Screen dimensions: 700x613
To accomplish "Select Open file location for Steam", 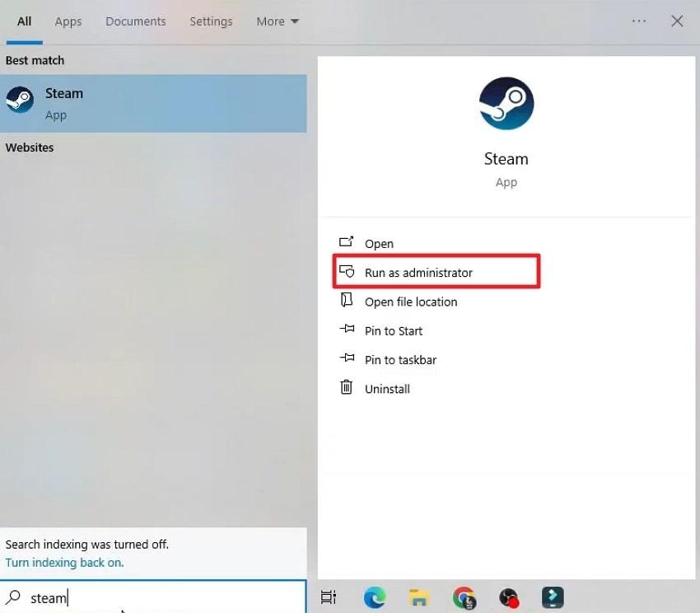I will pos(411,302).
